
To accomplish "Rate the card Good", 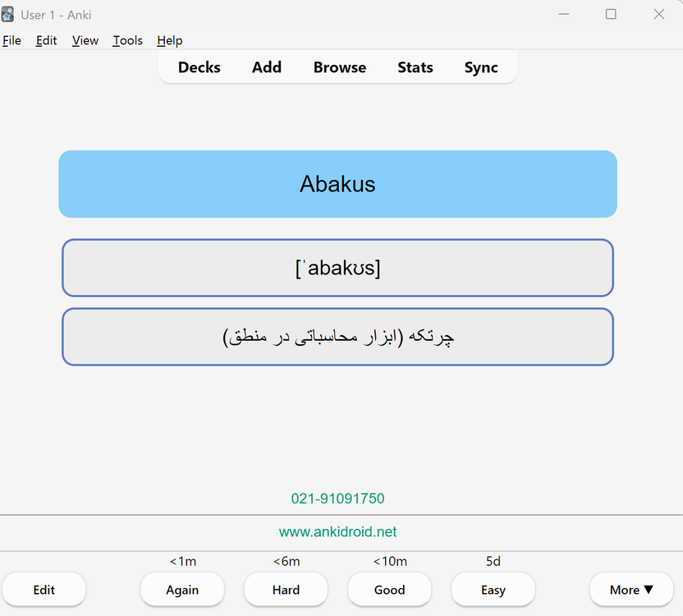I will coord(389,590).
